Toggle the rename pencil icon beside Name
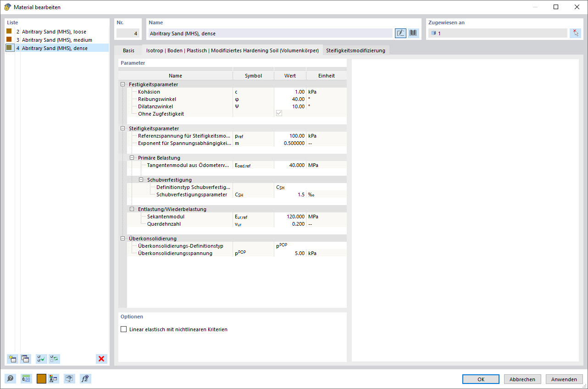Viewport: 588px width, 389px height. [400, 33]
